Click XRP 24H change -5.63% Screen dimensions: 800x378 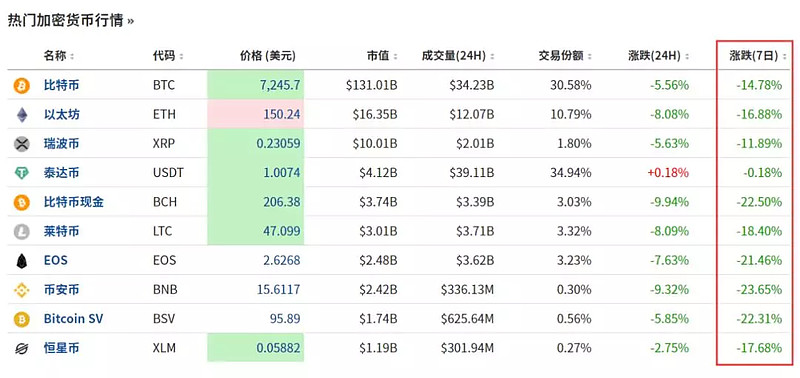670,144
